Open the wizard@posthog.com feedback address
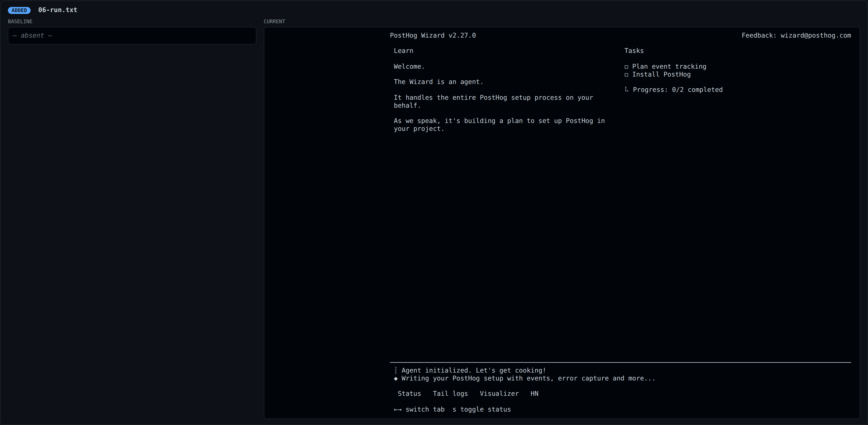Image resolution: width=868 pixels, height=425 pixels. point(816,35)
